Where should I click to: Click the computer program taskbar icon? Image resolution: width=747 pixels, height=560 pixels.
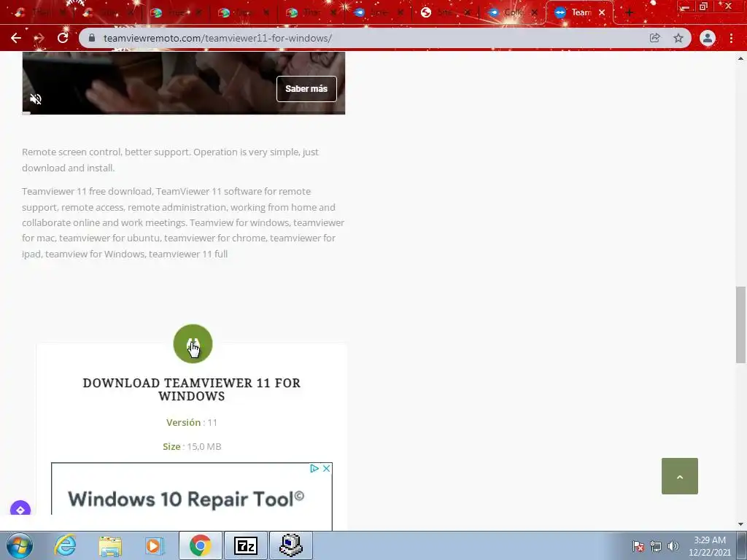[x=291, y=545]
